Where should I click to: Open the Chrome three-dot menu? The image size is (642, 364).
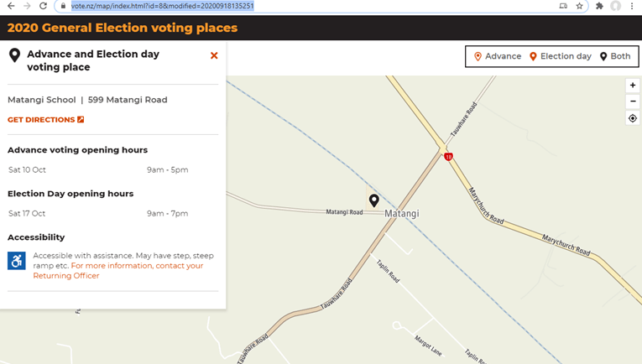point(632,6)
